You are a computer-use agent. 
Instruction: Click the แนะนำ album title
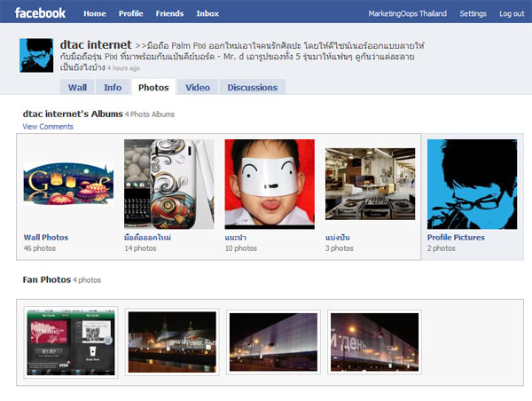[236, 238]
